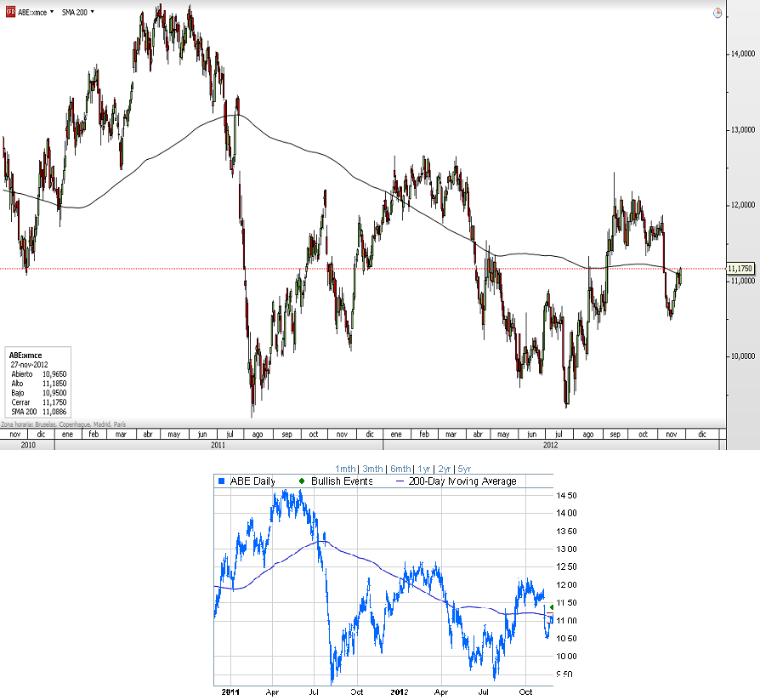Click the 11,1750 current price label

(740, 268)
